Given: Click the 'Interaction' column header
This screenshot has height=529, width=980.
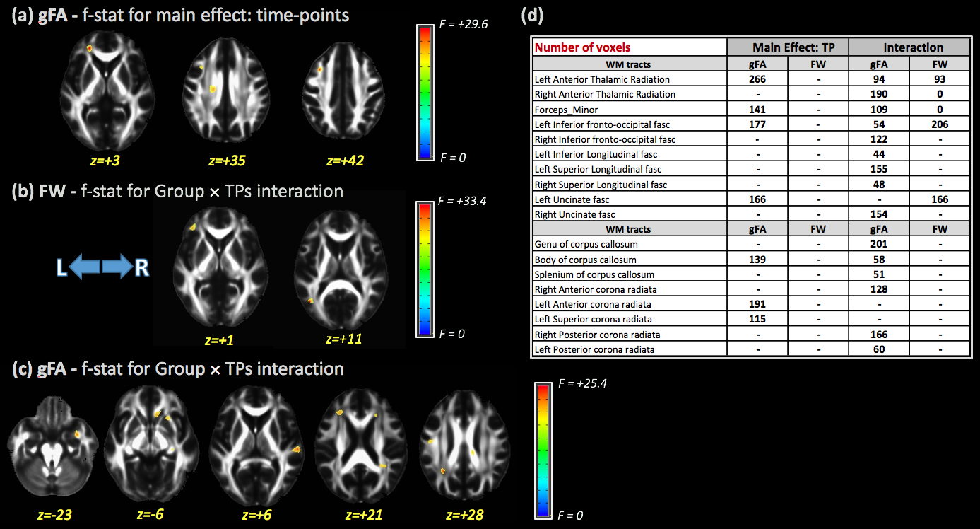Looking at the screenshot, I should (908, 47).
